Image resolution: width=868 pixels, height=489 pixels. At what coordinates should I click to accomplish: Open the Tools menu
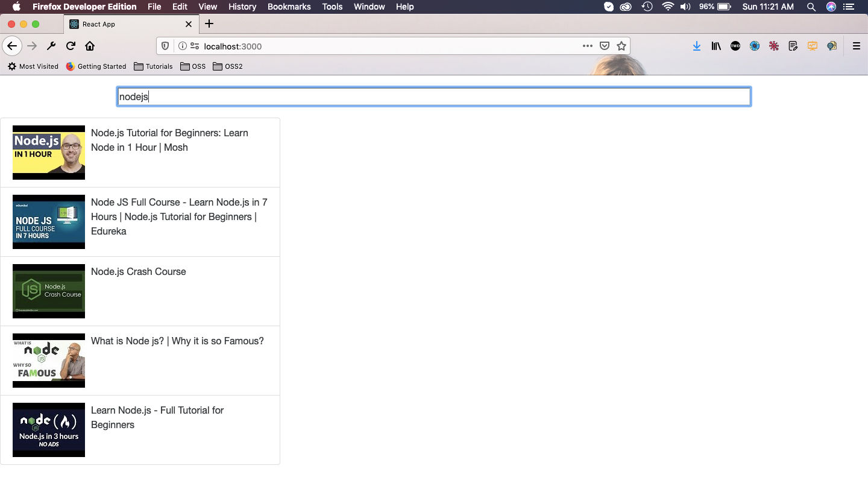(332, 7)
